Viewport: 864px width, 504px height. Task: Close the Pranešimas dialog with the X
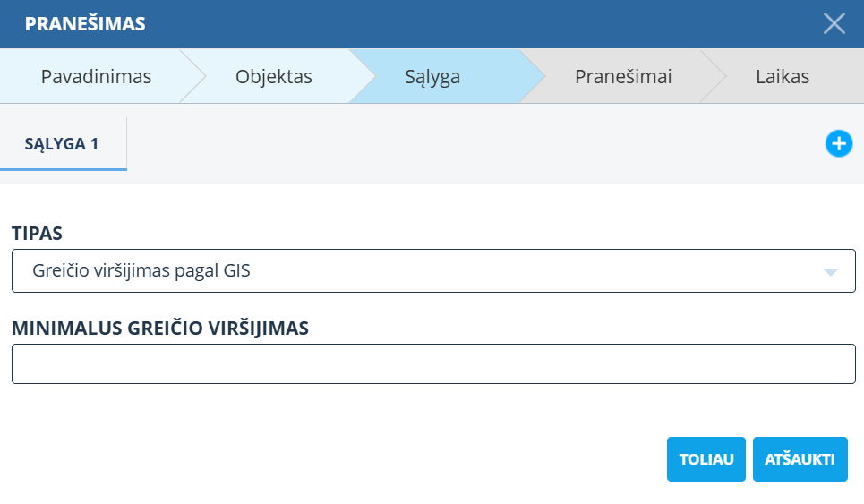[x=834, y=24]
